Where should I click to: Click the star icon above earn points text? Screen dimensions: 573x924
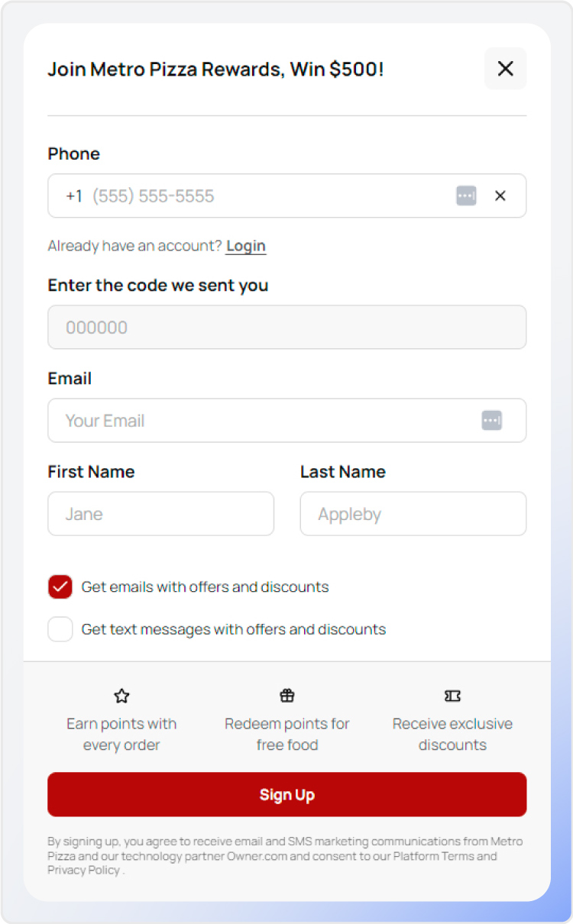[x=121, y=696]
